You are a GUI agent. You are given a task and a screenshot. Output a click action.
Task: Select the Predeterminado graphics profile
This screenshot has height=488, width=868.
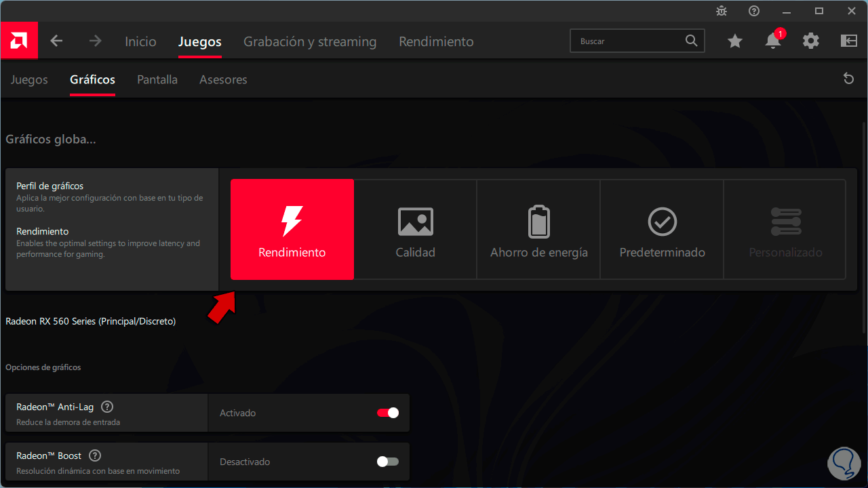(663, 229)
